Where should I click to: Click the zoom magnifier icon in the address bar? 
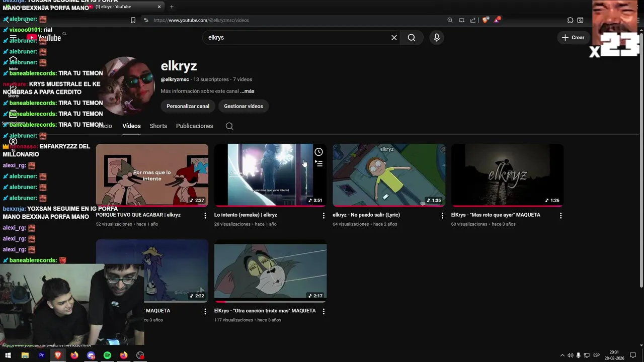(x=450, y=20)
